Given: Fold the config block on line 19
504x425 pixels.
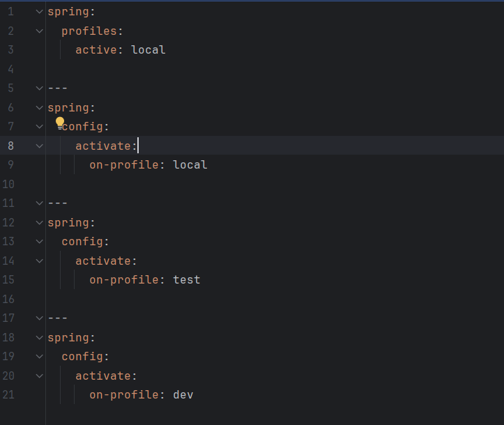Looking at the screenshot, I should point(39,357).
